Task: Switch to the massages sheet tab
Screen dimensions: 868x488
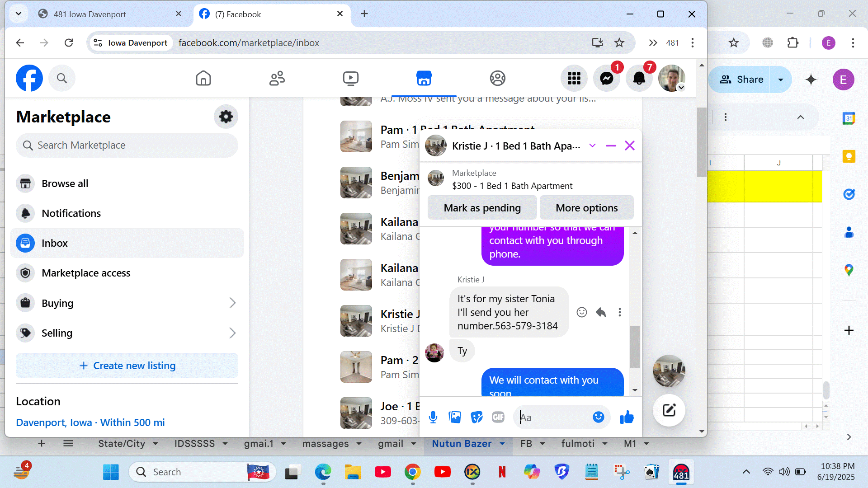Action: 325,444
